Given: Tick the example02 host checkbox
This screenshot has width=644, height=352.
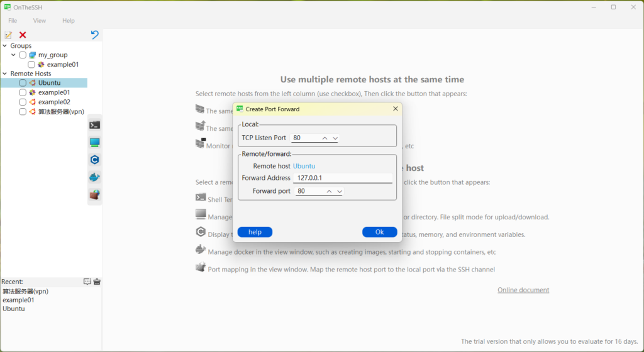Looking at the screenshot, I should point(23,102).
